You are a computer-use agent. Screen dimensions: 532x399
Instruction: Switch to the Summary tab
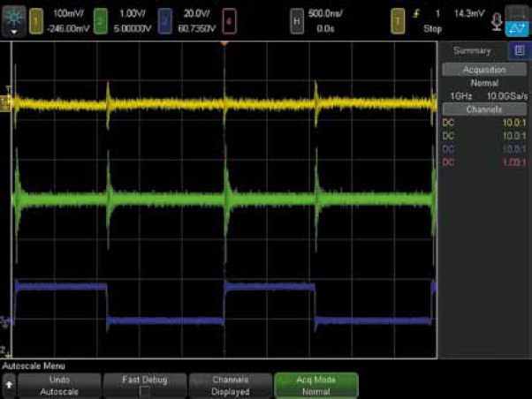472,50
